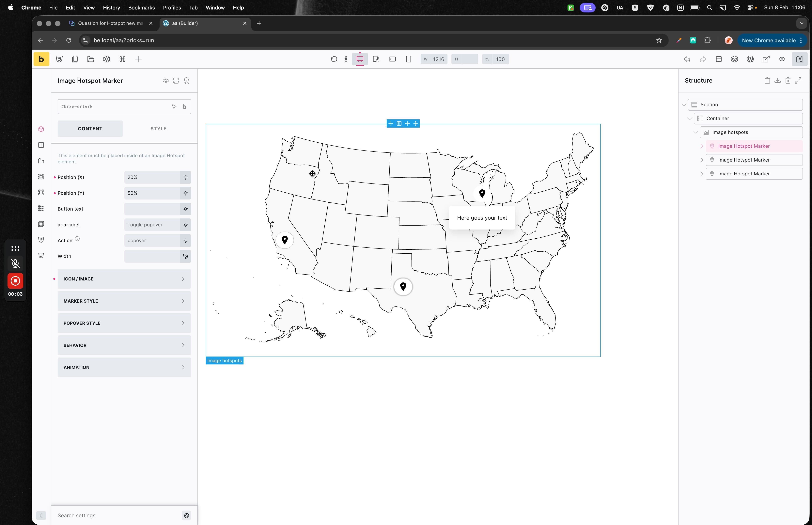This screenshot has height=525, width=812.
Task: Click the yellow Bricks logo button
Action: pyautogui.click(x=41, y=59)
